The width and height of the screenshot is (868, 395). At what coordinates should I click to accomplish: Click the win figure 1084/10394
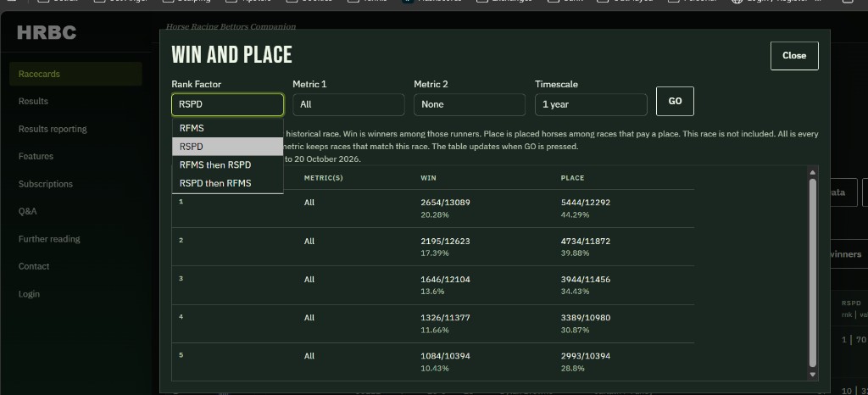(445, 356)
